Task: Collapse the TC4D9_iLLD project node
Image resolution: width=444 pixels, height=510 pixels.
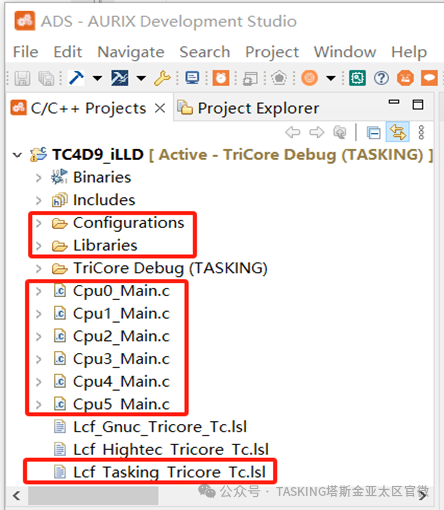Action: [17, 155]
